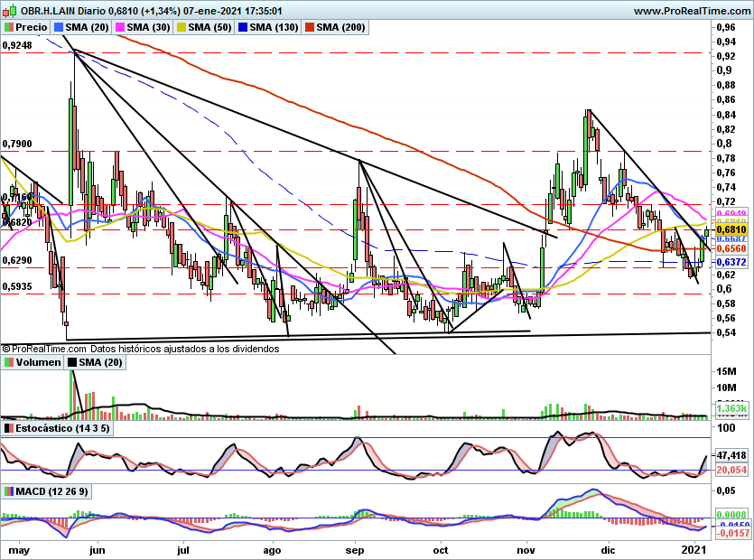Click the MACD indicator icon
Screen dimensions: 754x560
point(8,490)
